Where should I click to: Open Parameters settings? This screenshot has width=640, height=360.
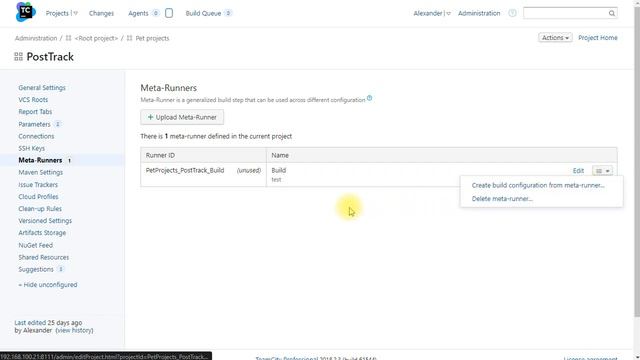pos(34,124)
